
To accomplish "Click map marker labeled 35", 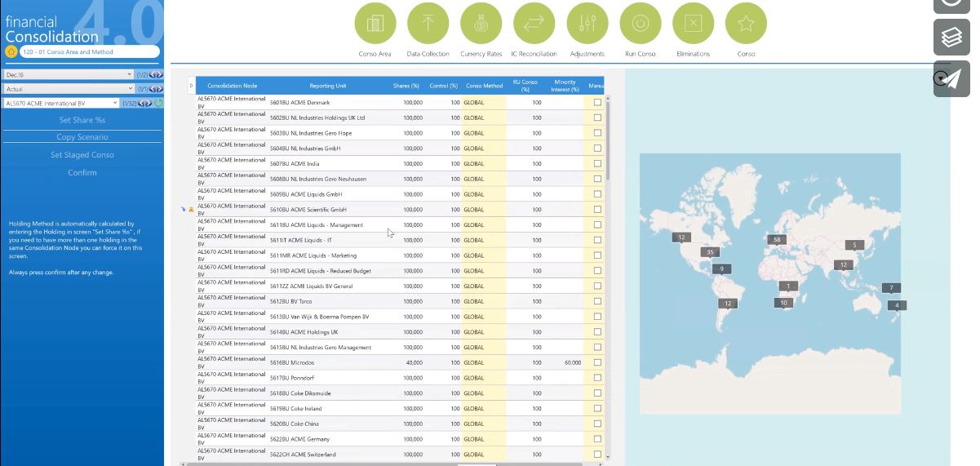I will (x=710, y=252).
